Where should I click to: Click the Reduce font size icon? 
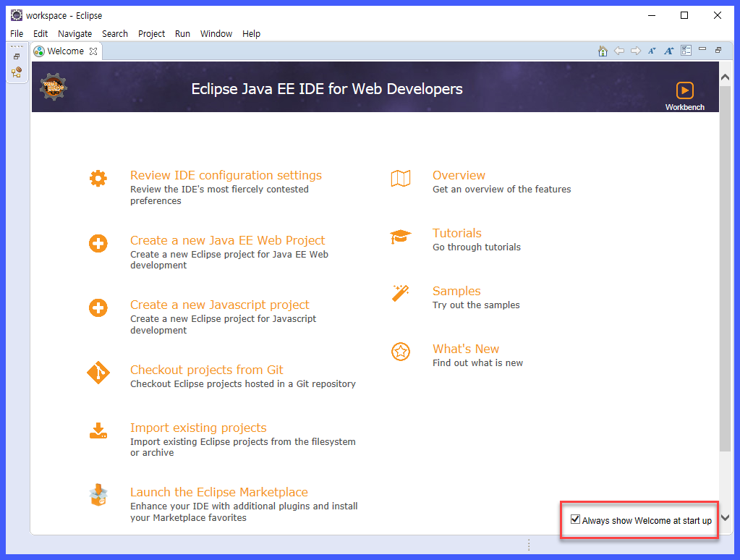[652, 51]
